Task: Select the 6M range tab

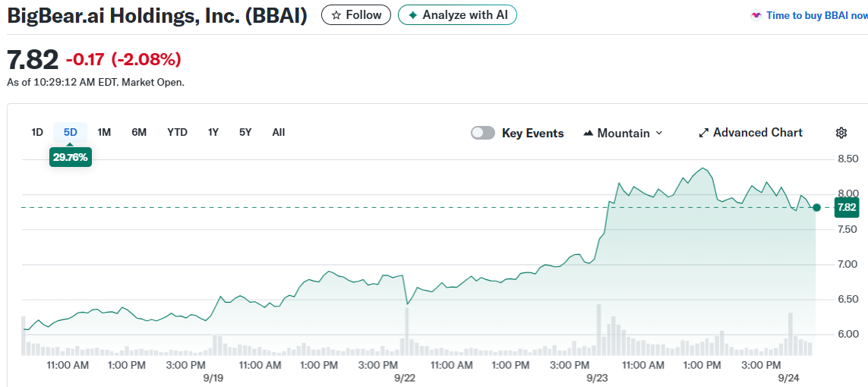Action: 139,132
